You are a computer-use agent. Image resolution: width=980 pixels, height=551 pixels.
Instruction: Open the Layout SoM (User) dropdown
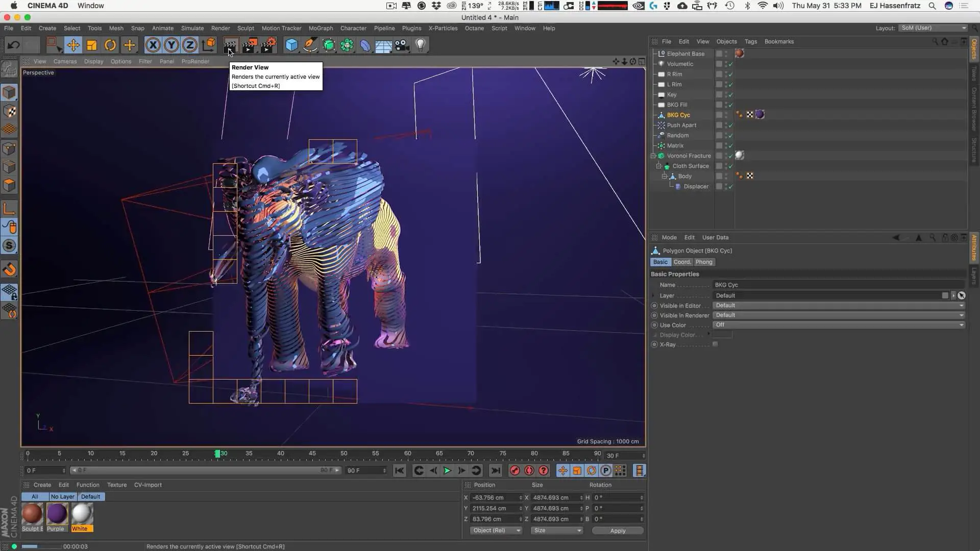tap(933, 28)
